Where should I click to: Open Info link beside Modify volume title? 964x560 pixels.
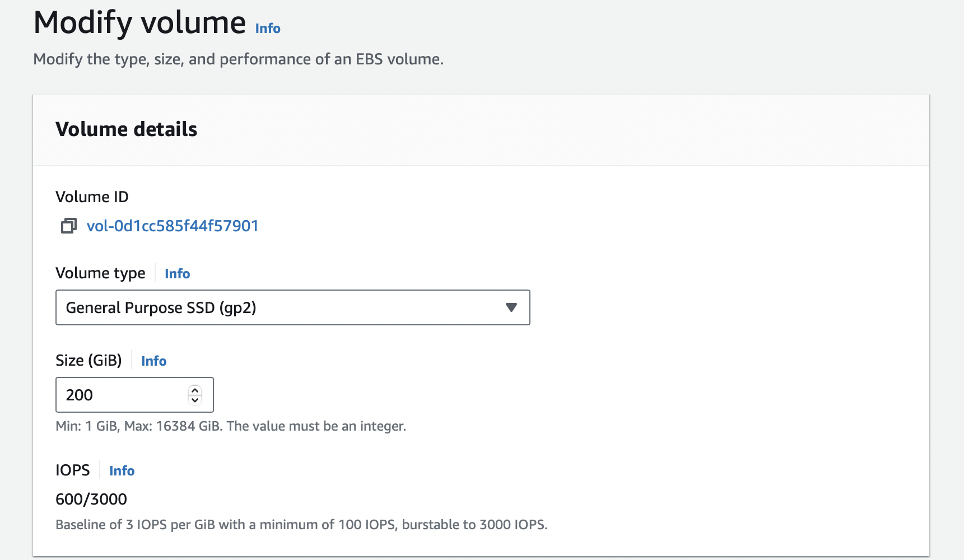coord(268,29)
